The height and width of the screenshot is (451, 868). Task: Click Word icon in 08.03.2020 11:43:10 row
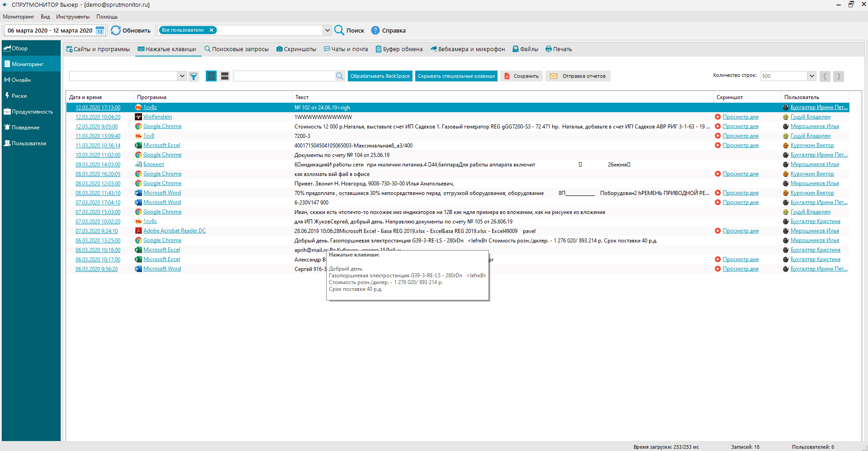pyautogui.click(x=138, y=193)
